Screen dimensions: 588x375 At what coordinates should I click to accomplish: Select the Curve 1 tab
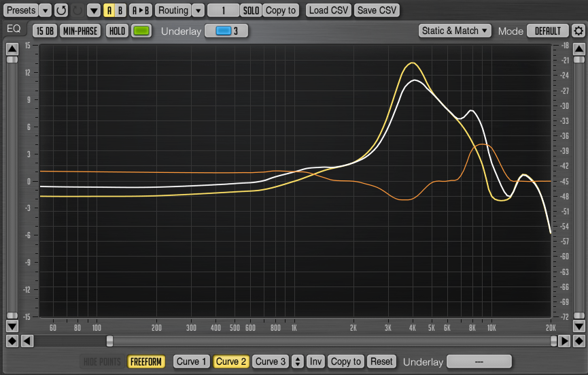(191, 361)
